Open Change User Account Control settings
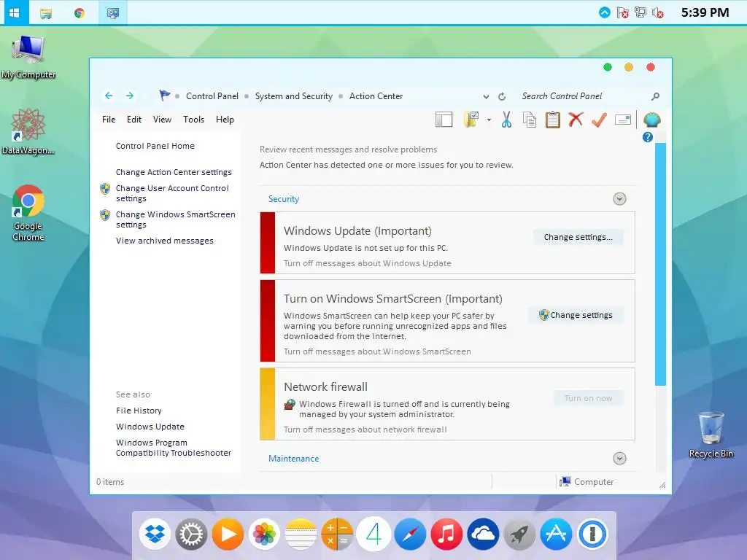Viewport: 747px width, 560px height. click(172, 193)
